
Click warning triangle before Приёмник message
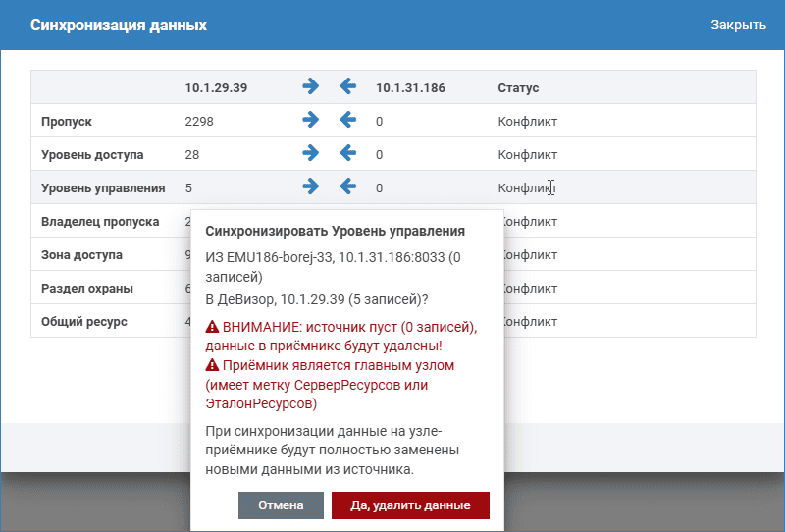coord(212,365)
